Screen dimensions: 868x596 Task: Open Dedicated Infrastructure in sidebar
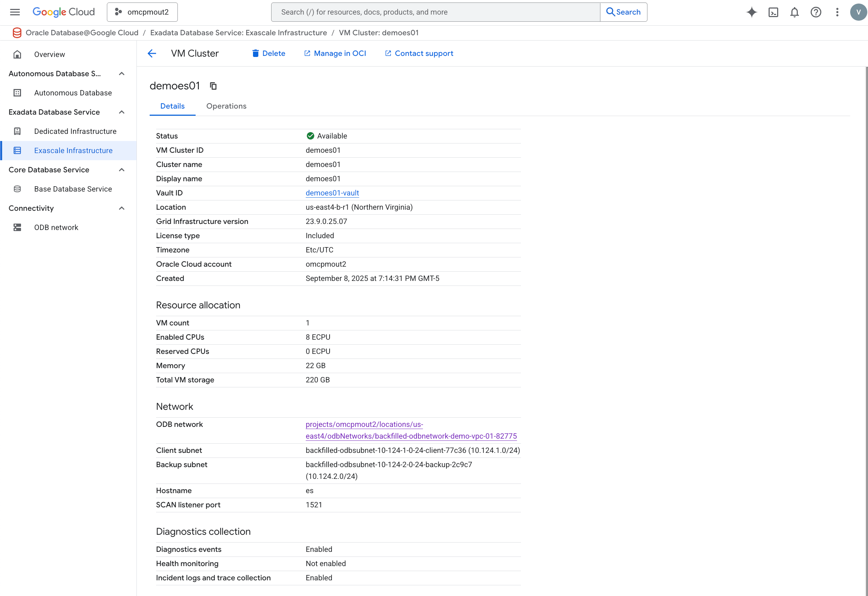[75, 131]
